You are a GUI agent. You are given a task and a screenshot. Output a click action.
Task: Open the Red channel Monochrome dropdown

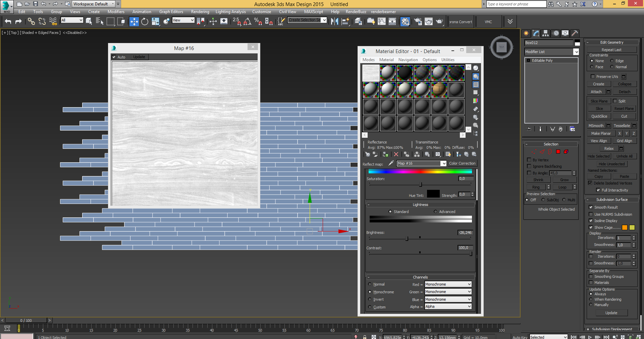[448, 284]
